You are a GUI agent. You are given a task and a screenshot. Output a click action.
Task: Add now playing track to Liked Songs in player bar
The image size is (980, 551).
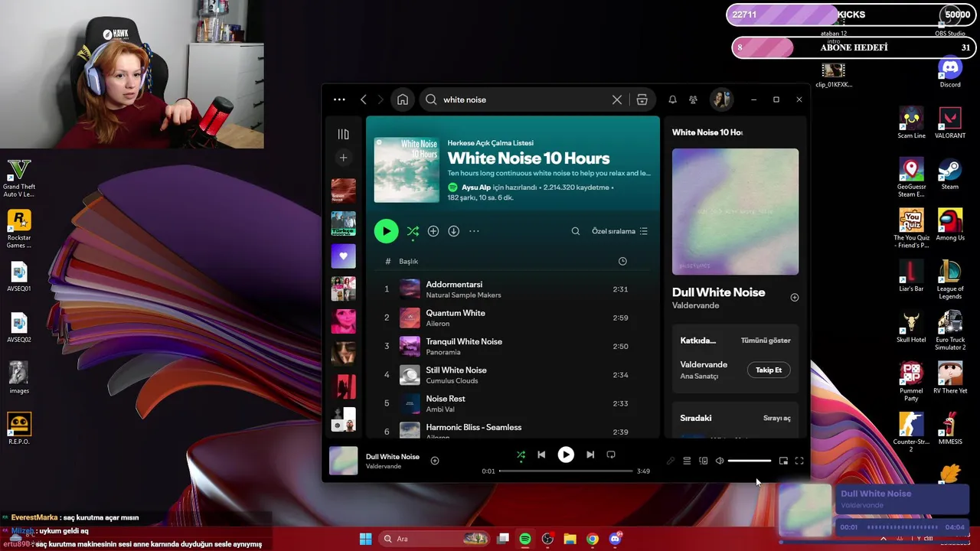click(435, 461)
